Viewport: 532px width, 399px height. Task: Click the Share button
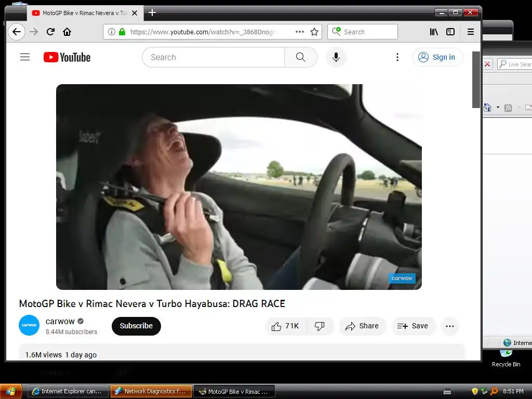(362, 326)
